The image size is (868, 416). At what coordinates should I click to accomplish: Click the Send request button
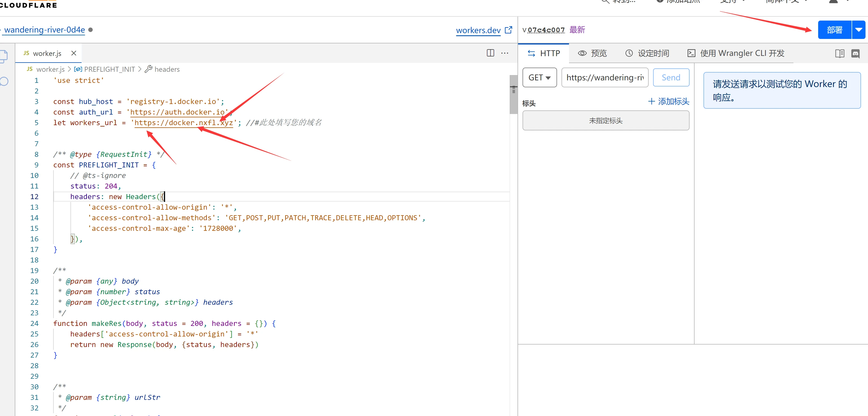(x=670, y=78)
